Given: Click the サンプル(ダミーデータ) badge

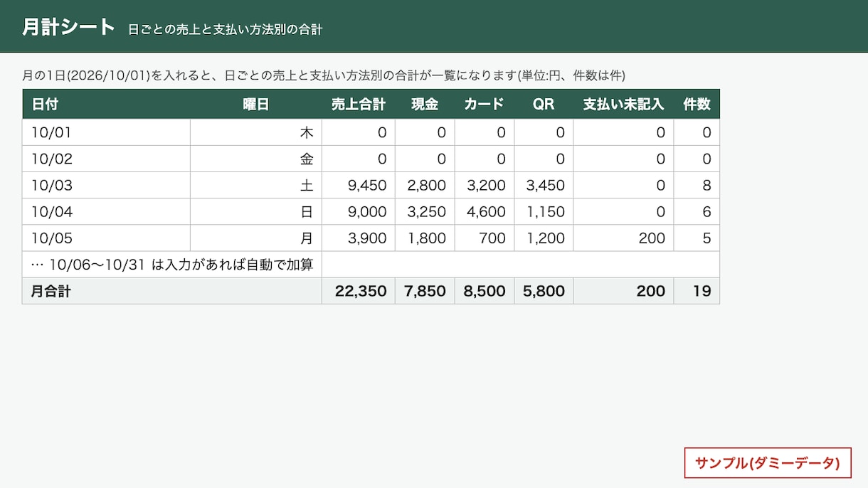Looking at the screenshot, I should click(768, 463).
